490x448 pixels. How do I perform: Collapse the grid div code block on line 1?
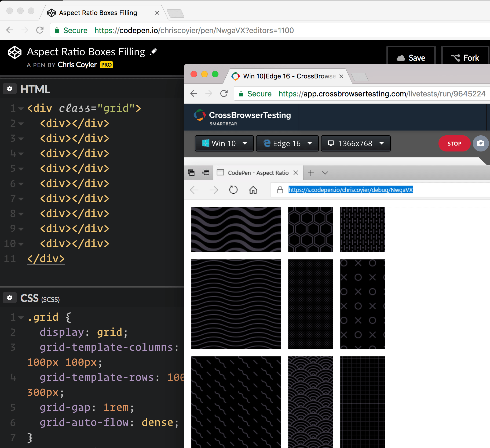(21, 109)
